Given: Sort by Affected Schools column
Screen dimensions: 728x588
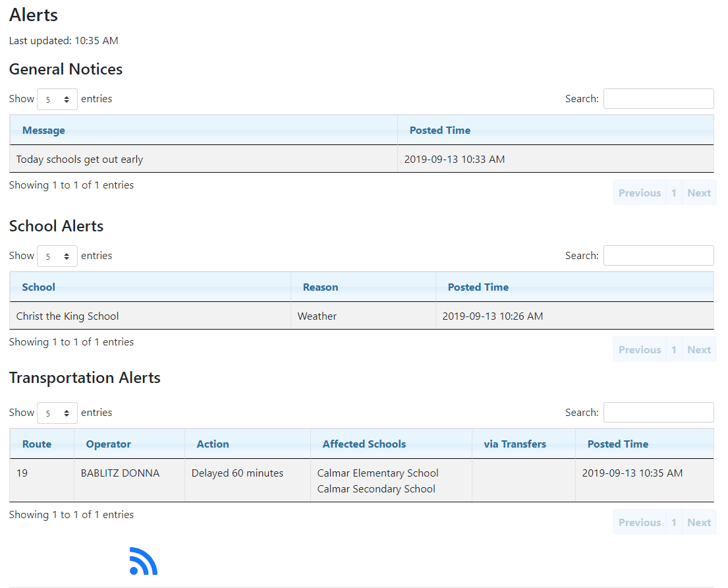Looking at the screenshot, I should [364, 444].
